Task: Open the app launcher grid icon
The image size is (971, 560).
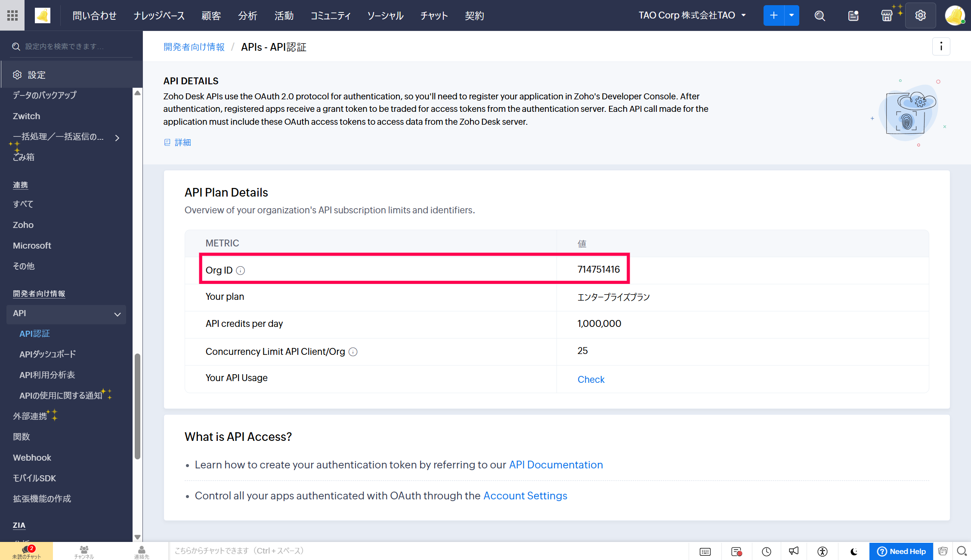Action: (12, 15)
